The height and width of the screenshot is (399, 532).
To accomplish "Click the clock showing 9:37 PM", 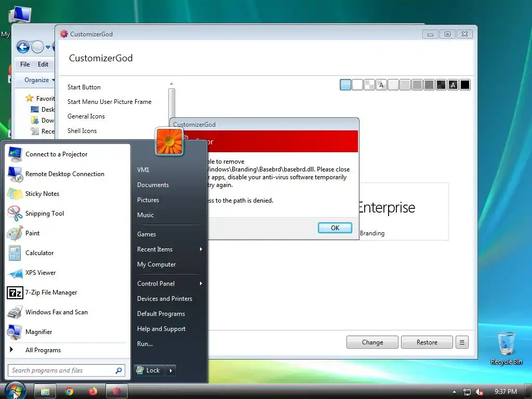I will click(506, 392).
